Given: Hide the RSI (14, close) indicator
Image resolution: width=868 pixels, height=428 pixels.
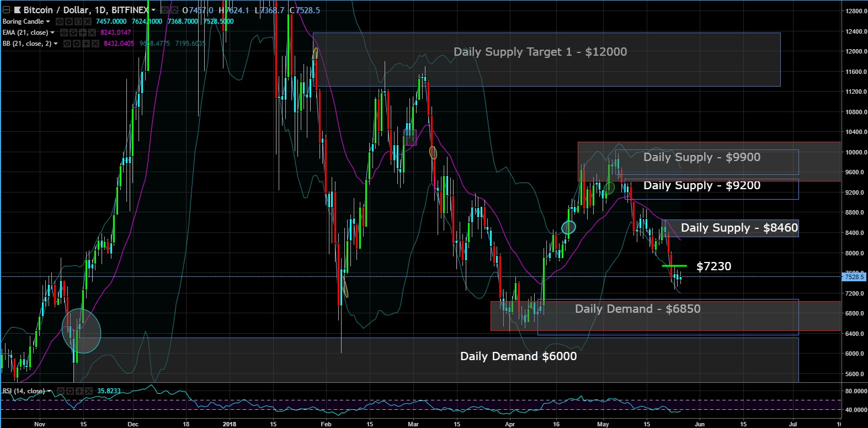Looking at the screenshot, I should click(x=61, y=391).
